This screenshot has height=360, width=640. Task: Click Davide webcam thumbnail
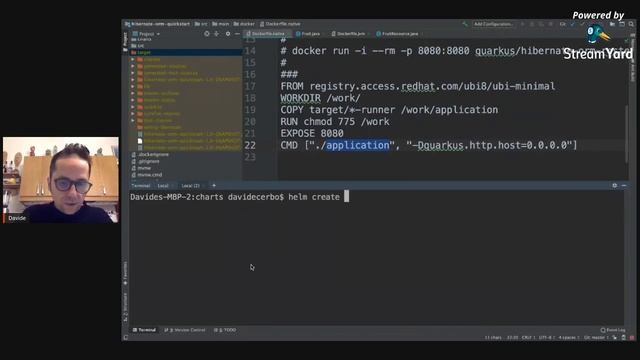61,180
